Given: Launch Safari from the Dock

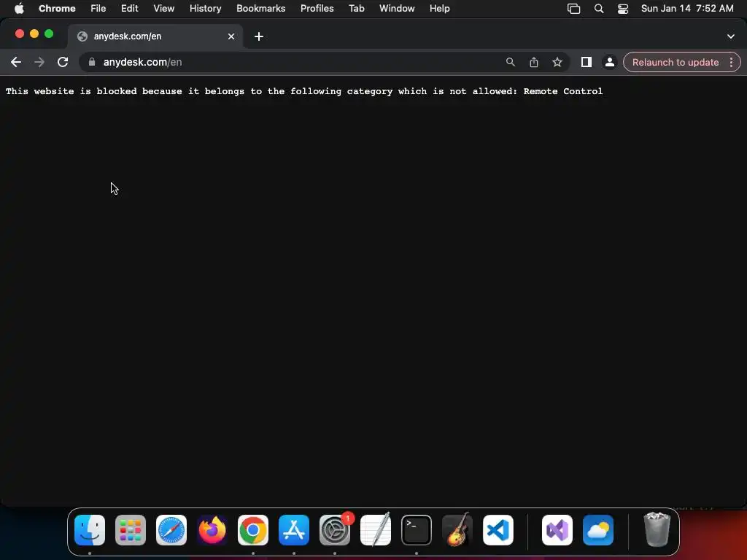Looking at the screenshot, I should click(x=171, y=529).
